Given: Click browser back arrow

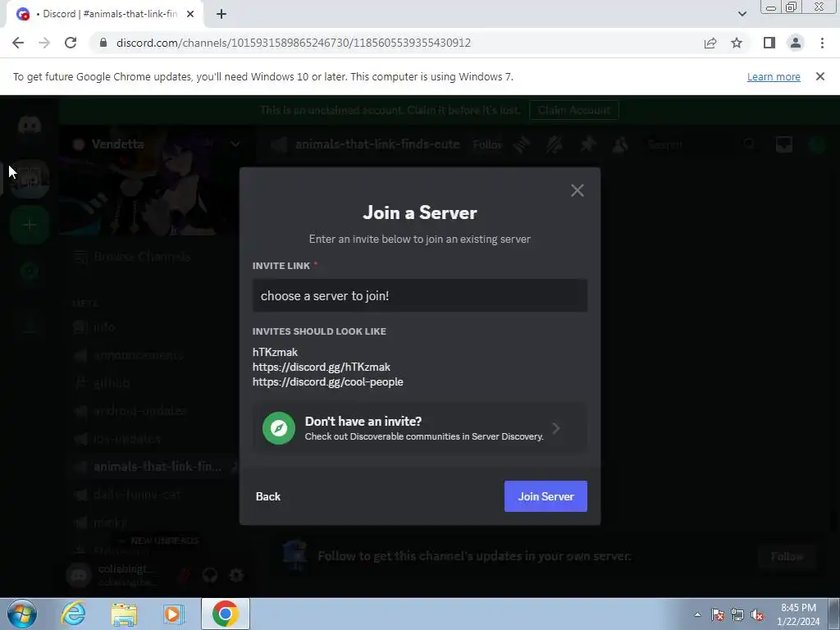Looking at the screenshot, I should pyautogui.click(x=18, y=43).
